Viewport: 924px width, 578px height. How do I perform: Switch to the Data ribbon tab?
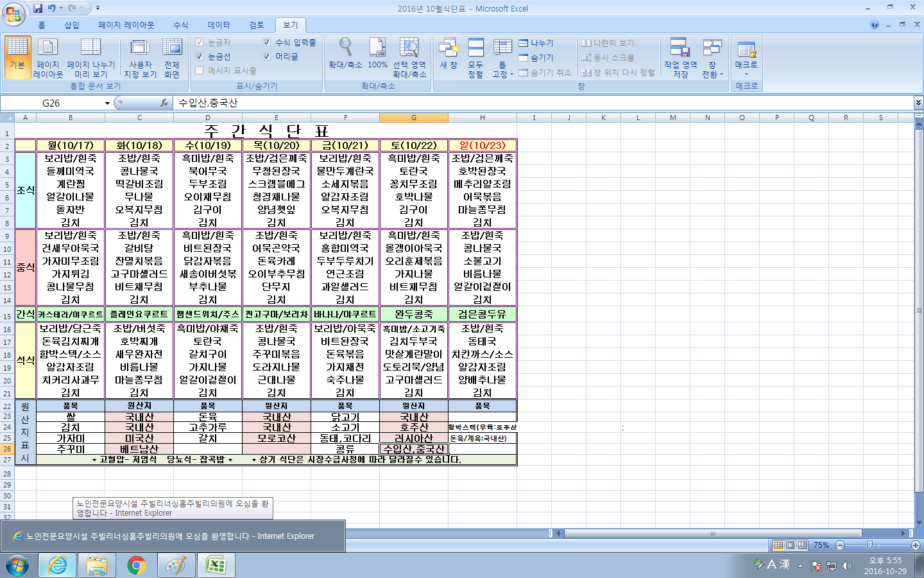coord(218,25)
